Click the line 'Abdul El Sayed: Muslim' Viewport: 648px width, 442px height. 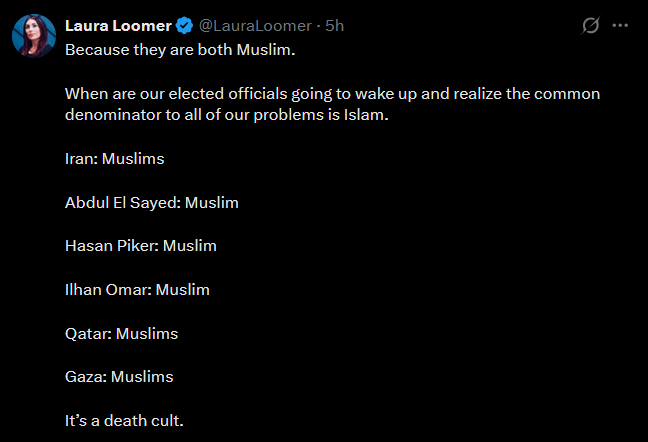coord(151,203)
